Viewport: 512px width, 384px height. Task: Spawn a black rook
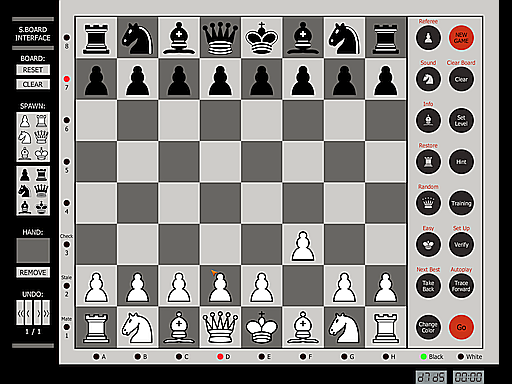click(41, 174)
